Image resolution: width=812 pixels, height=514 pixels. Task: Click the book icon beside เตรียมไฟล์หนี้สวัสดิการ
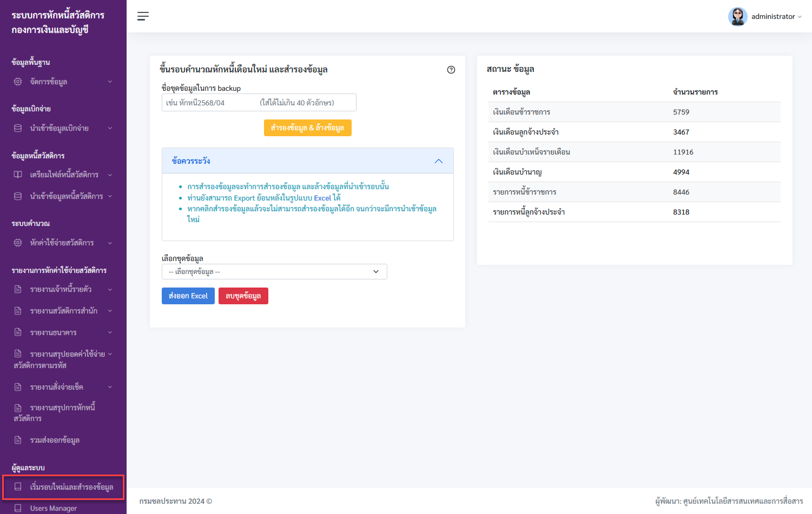18,175
